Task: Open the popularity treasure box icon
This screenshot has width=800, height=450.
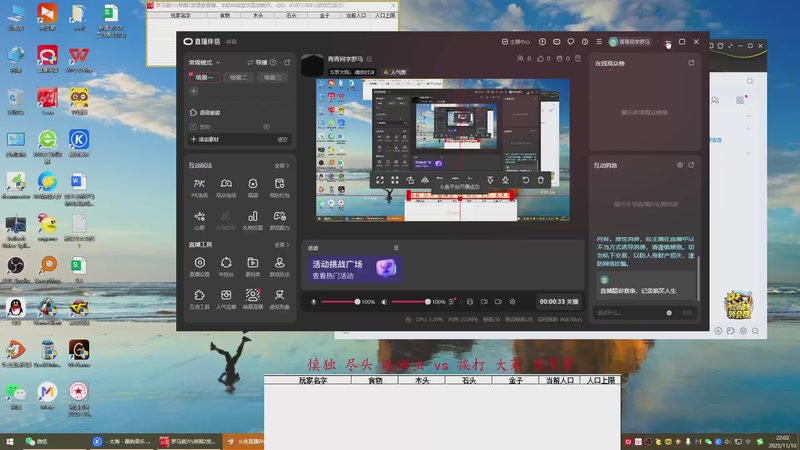Action: click(226, 299)
